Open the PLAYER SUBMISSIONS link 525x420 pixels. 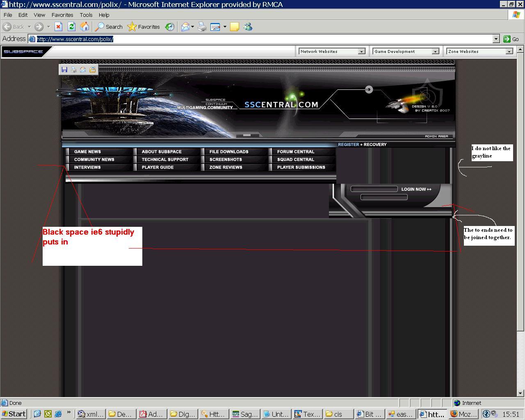click(301, 167)
